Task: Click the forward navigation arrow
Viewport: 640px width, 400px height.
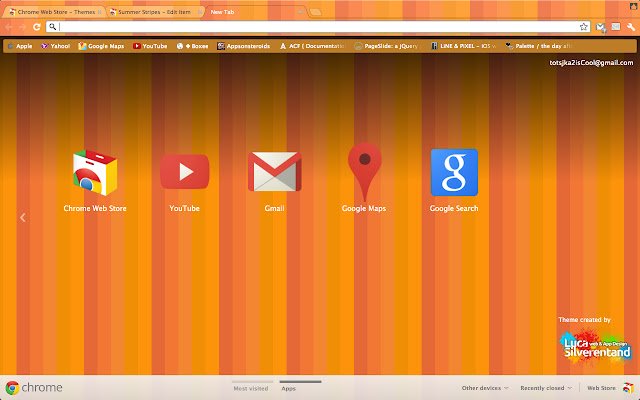Action: pyautogui.click(x=22, y=27)
